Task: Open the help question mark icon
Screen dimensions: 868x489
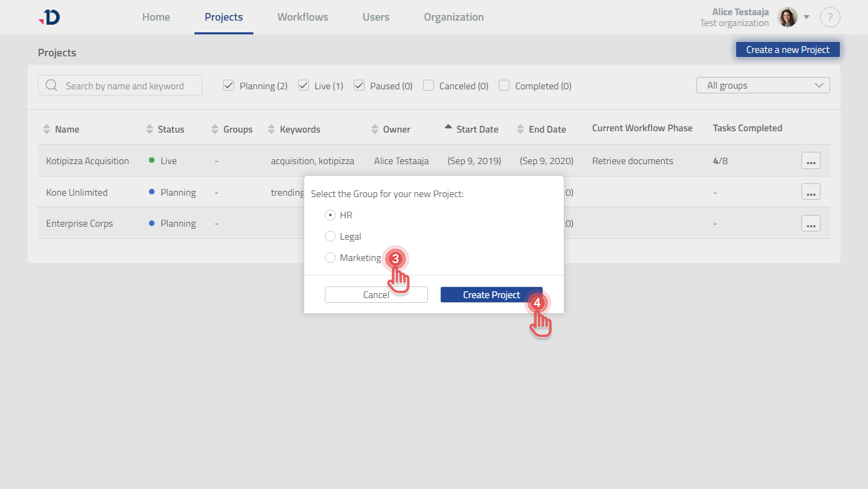Action: (830, 17)
